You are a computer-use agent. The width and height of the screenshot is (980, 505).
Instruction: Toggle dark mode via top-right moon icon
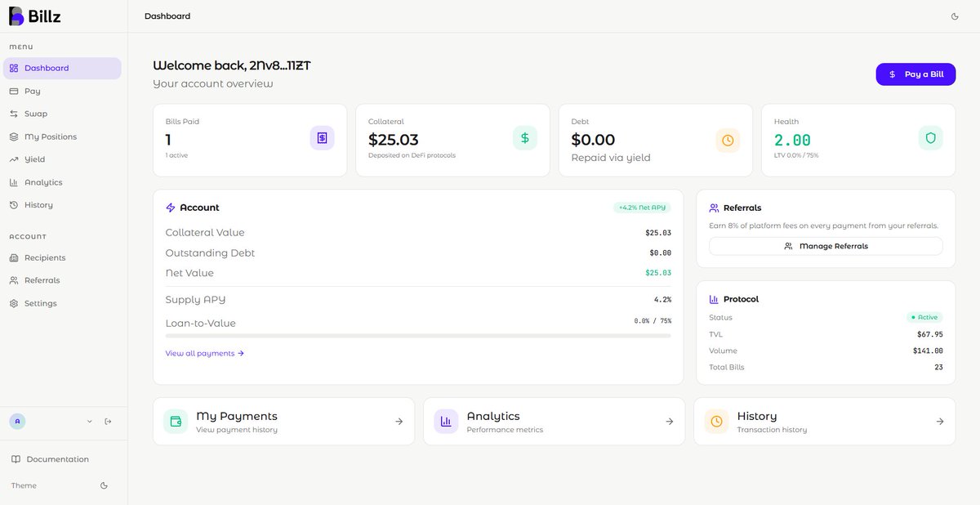click(x=955, y=16)
